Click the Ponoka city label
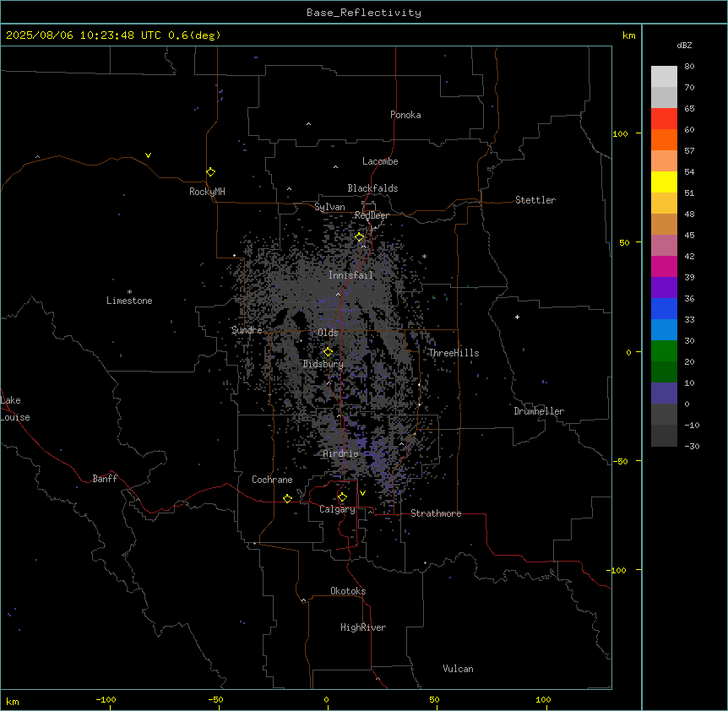 pos(405,115)
